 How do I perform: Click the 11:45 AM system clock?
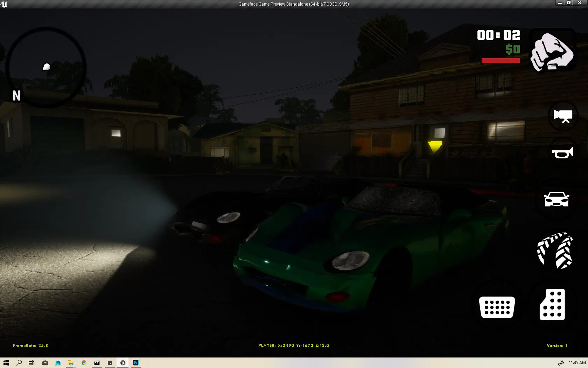(577, 363)
